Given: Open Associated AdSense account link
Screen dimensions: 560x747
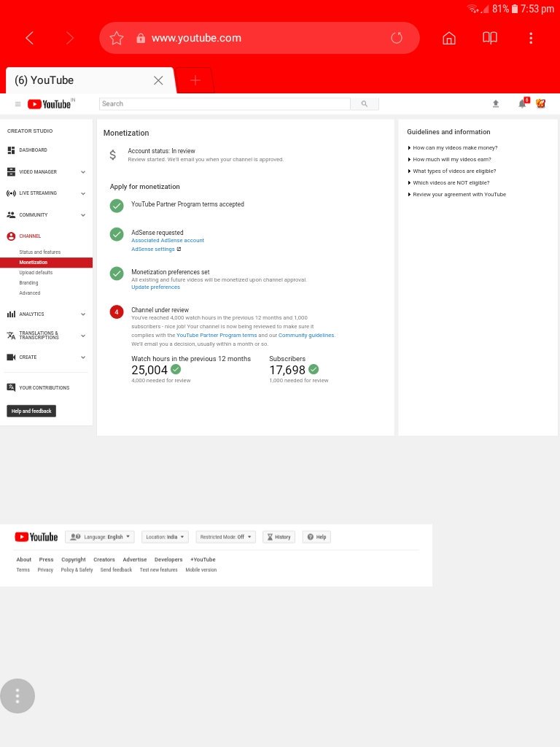Looking at the screenshot, I should click(x=168, y=241).
